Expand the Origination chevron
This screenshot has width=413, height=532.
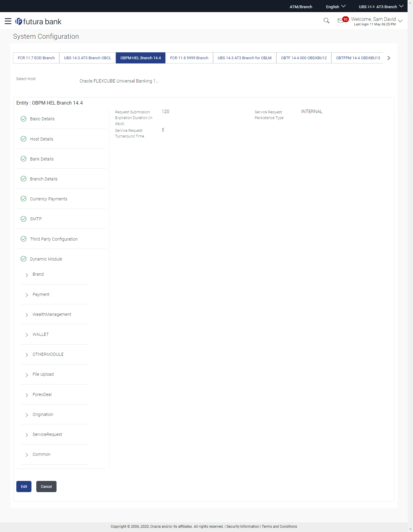(x=27, y=415)
